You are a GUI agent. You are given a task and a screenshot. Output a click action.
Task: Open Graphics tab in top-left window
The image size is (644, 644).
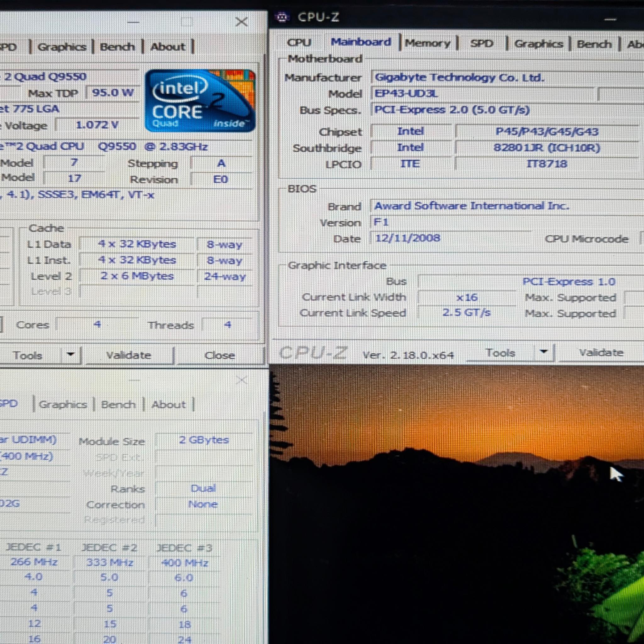62,47
